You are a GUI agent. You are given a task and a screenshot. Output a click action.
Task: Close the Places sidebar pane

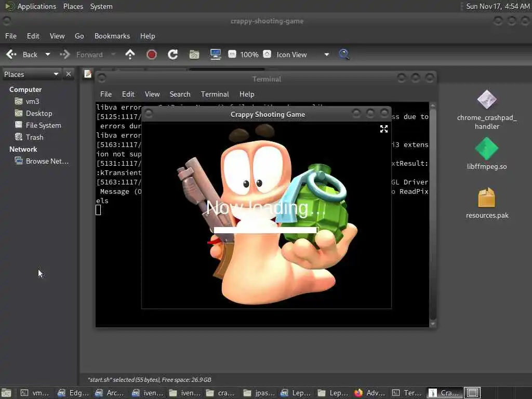pyautogui.click(x=69, y=74)
